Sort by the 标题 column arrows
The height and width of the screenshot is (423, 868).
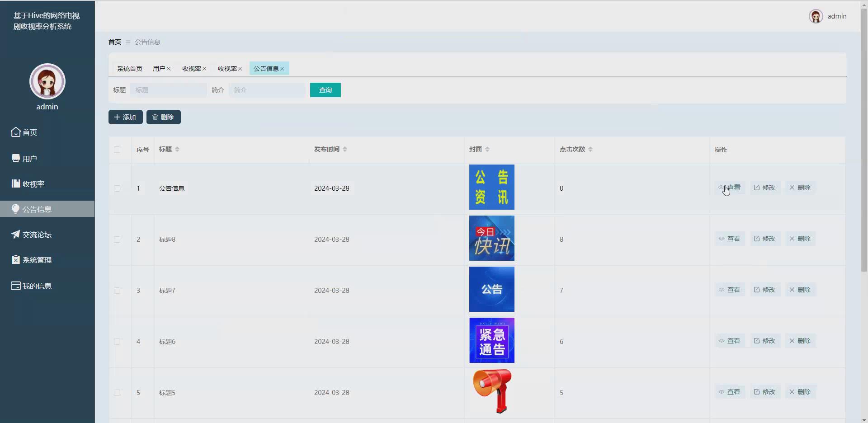177,149
